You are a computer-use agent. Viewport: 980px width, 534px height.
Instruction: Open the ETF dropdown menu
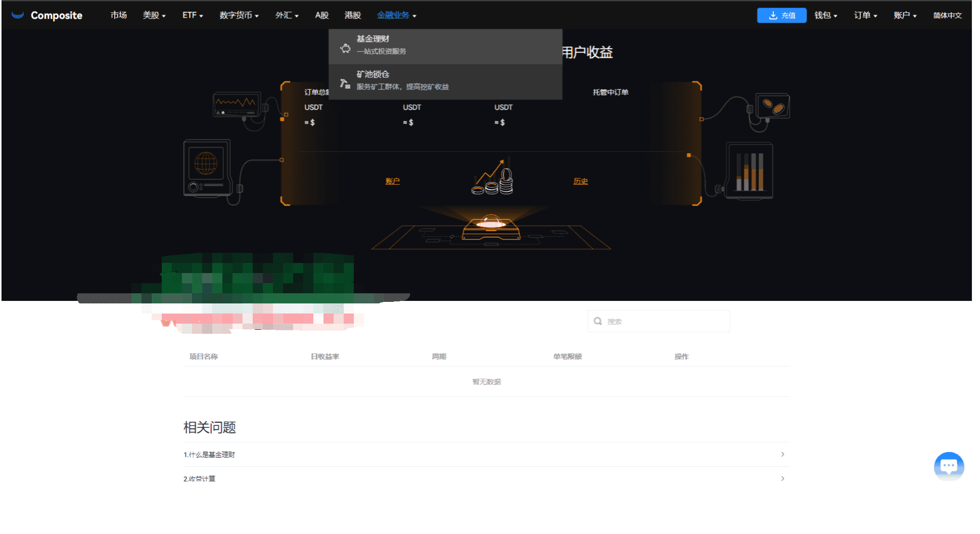pos(192,16)
